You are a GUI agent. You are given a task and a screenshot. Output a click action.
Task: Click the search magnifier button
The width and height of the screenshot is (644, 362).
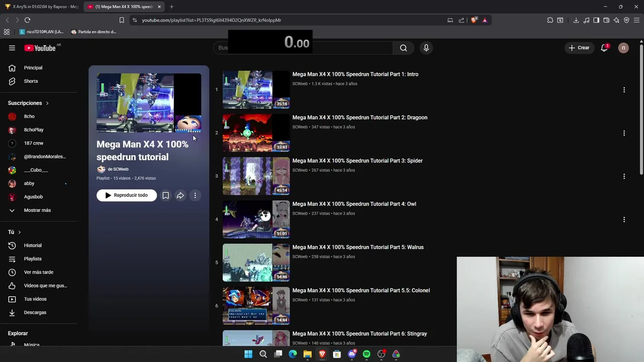point(404,48)
